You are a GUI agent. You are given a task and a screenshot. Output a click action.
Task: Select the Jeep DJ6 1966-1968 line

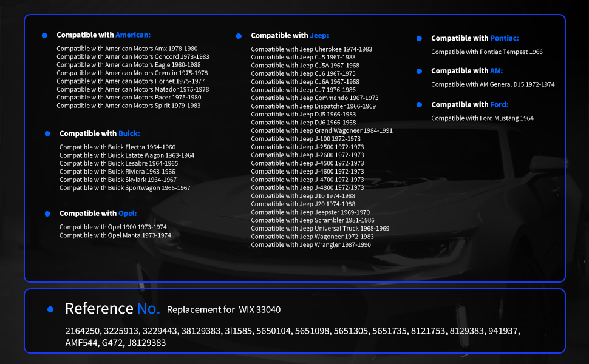303,123
